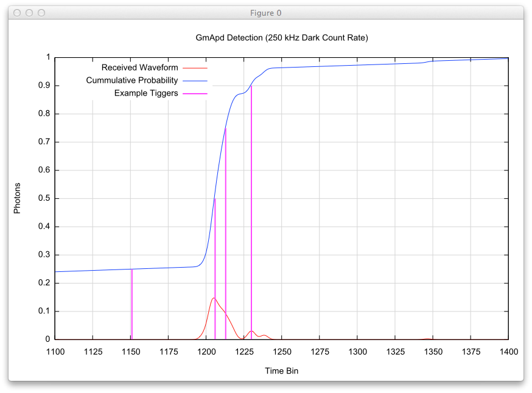Click the 0.5 y-axis tick label

44,198
